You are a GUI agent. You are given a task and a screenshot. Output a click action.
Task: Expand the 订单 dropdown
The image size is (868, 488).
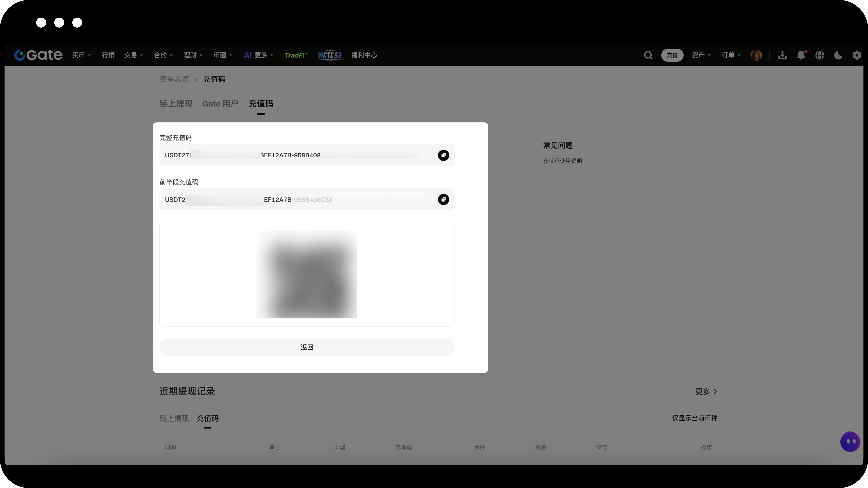coord(731,55)
